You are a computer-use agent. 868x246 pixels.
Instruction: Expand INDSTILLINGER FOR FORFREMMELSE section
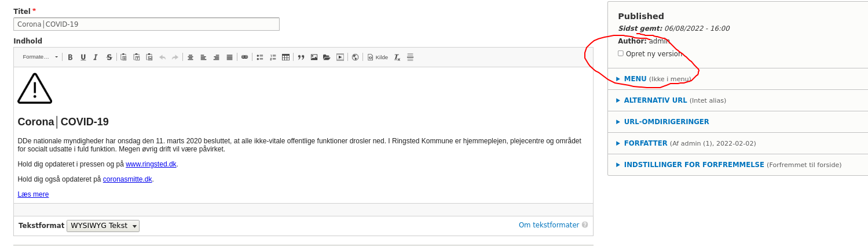tap(694, 165)
